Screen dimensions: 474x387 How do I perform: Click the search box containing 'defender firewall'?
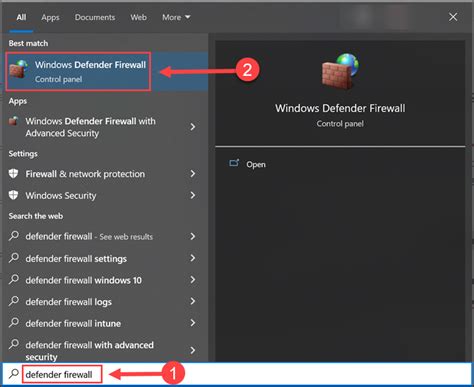coord(237,374)
